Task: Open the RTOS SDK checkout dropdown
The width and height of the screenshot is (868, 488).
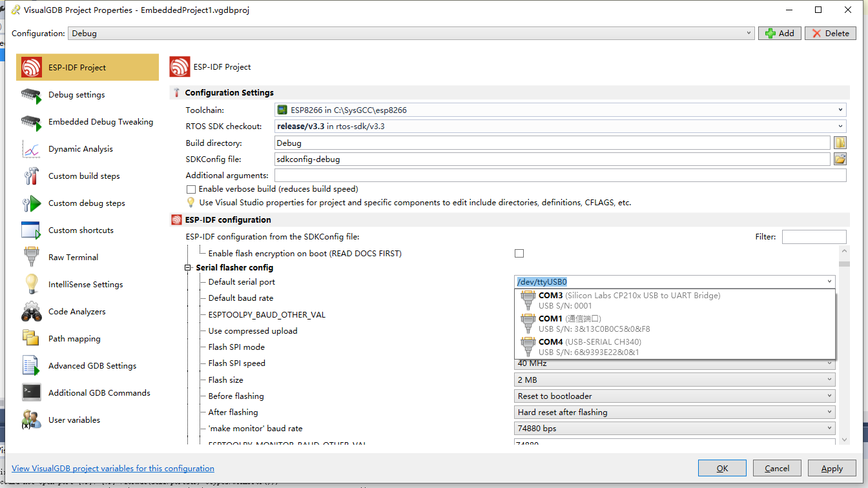Action: [560, 127]
